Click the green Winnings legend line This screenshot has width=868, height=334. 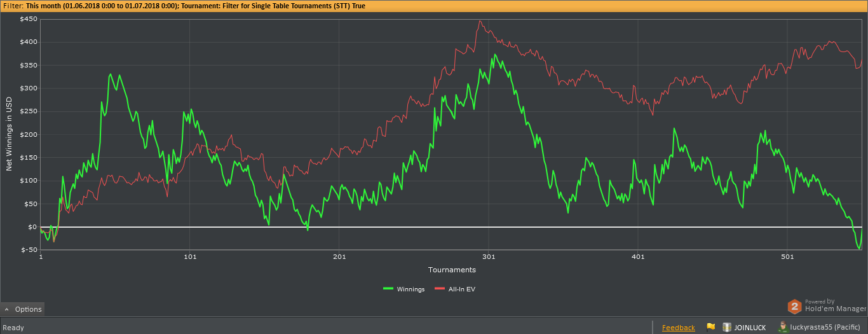pos(388,289)
